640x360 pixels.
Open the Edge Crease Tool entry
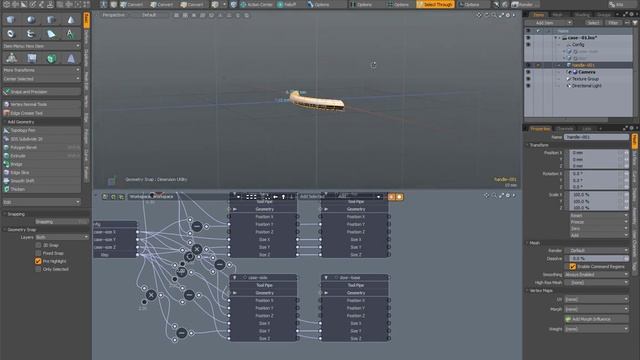(x=41, y=113)
